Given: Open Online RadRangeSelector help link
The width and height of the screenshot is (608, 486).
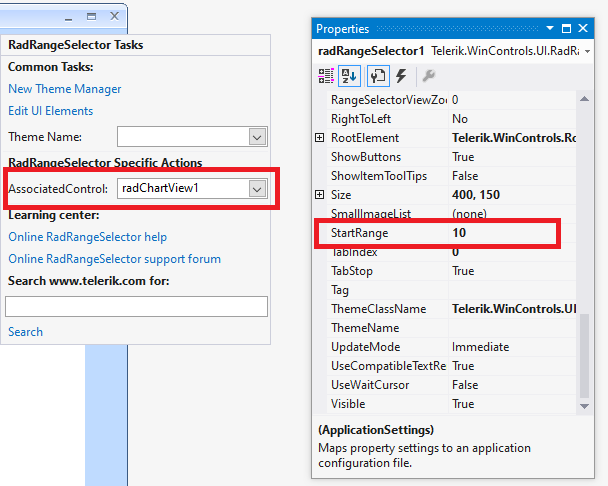Looking at the screenshot, I should coord(87,237).
